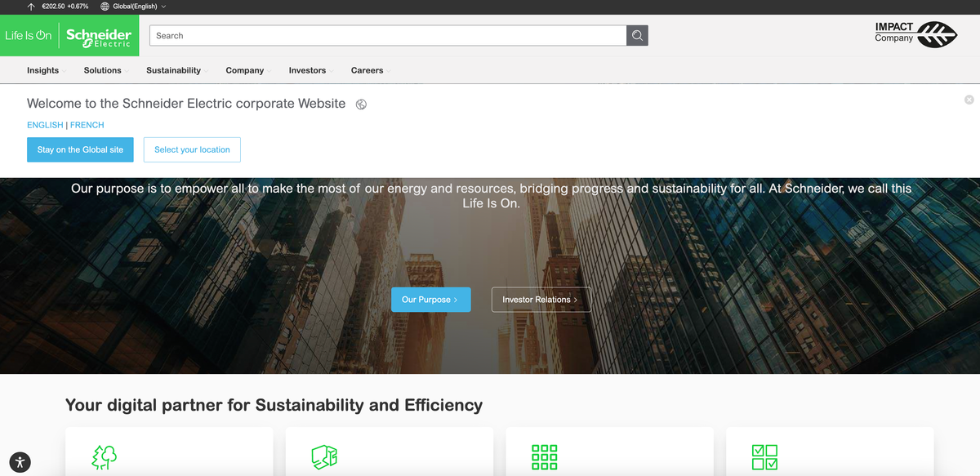Click the Schneider Electric logo
This screenshot has height=476, width=980.
(99, 38)
